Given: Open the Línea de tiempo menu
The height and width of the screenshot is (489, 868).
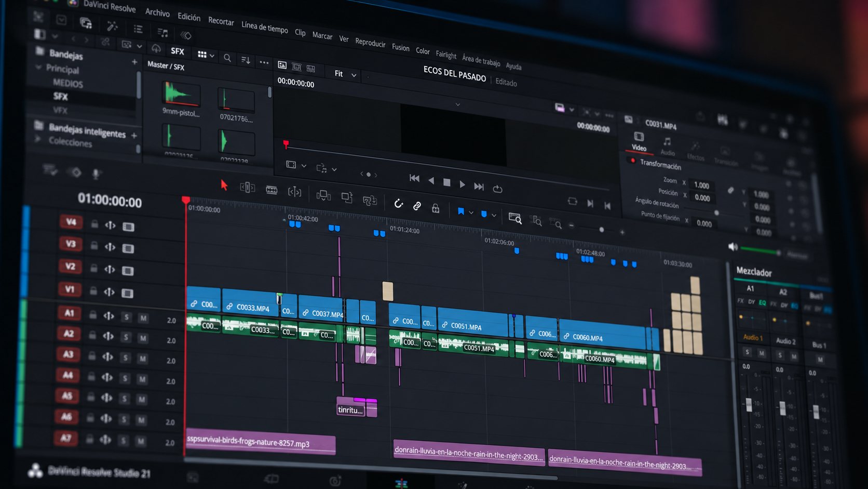Looking at the screenshot, I should 264,27.
